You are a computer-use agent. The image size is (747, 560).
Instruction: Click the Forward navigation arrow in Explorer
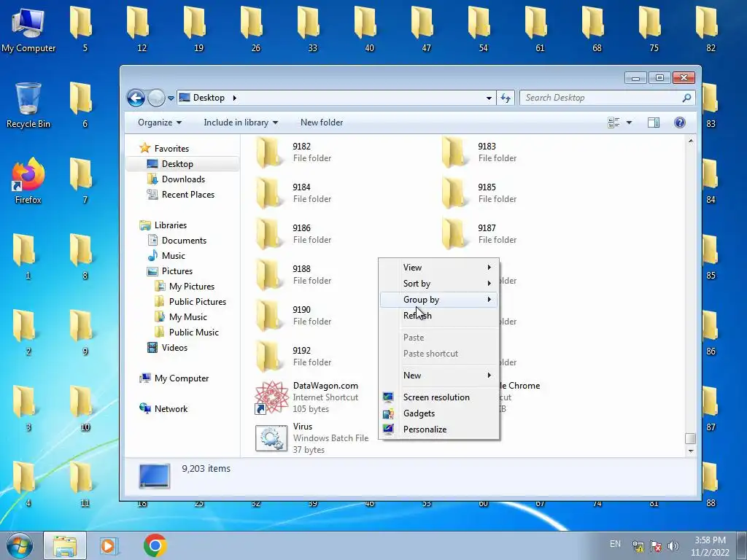pos(156,98)
